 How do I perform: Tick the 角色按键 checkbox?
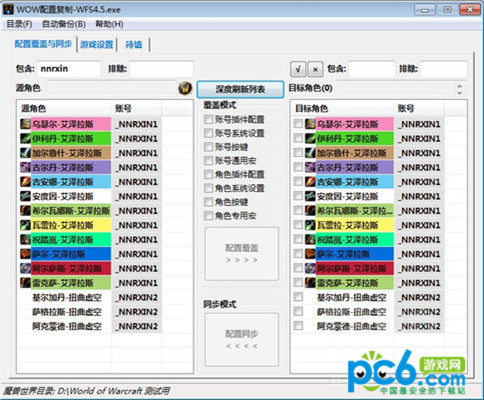(208, 202)
